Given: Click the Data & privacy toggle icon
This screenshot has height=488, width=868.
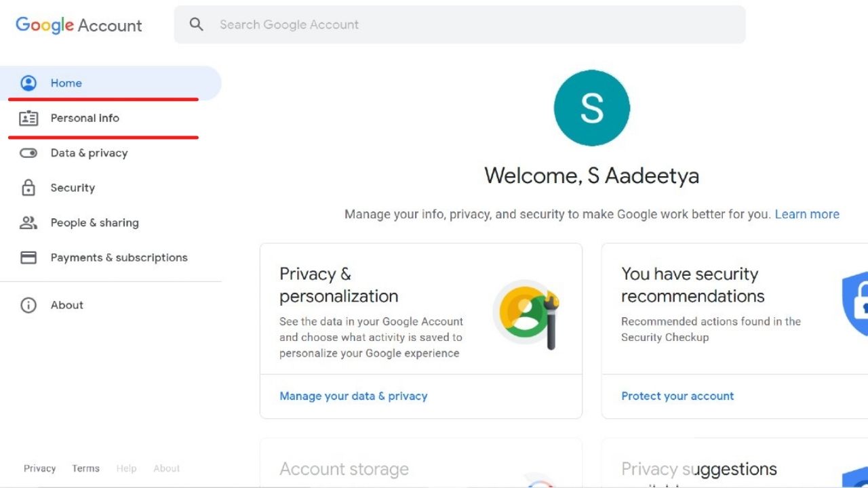Looking at the screenshot, I should [28, 153].
